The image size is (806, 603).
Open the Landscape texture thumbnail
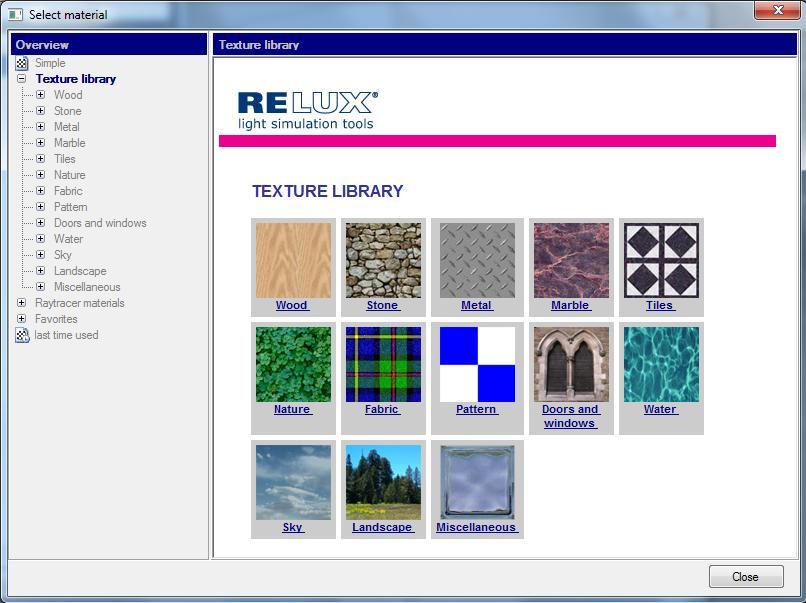point(383,482)
